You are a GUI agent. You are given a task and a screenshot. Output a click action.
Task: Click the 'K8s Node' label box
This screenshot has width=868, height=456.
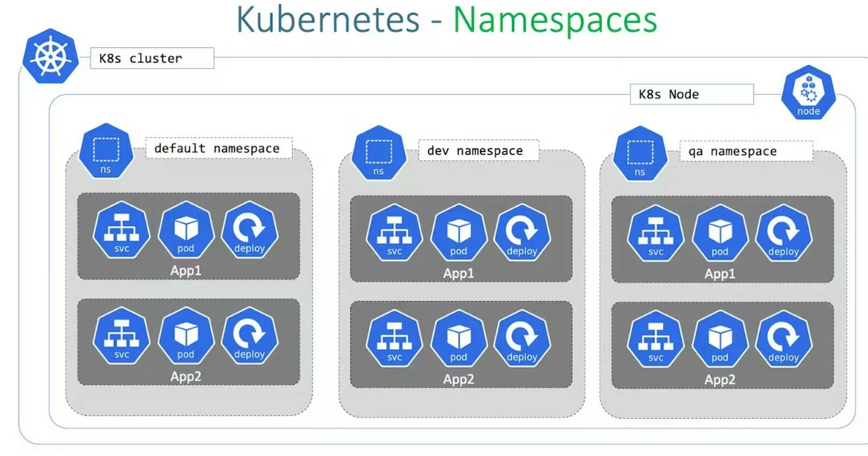pyautogui.click(x=692, y=94)
